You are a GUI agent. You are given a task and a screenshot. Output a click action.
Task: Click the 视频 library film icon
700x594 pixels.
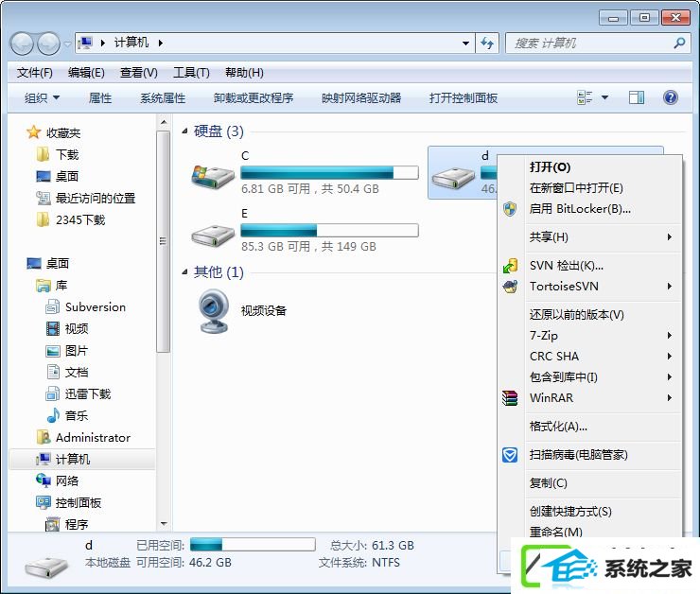pyautogui.click(x=53, y=329)
